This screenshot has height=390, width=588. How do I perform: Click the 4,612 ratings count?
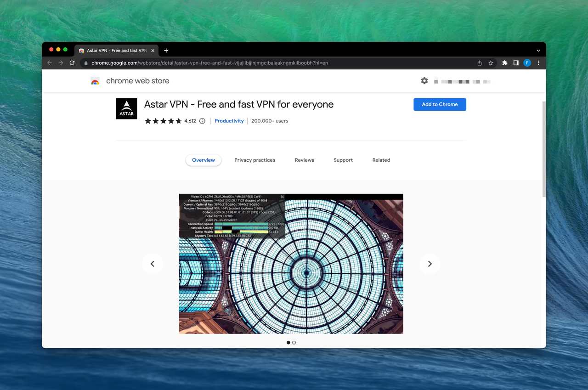pos(190,121)
